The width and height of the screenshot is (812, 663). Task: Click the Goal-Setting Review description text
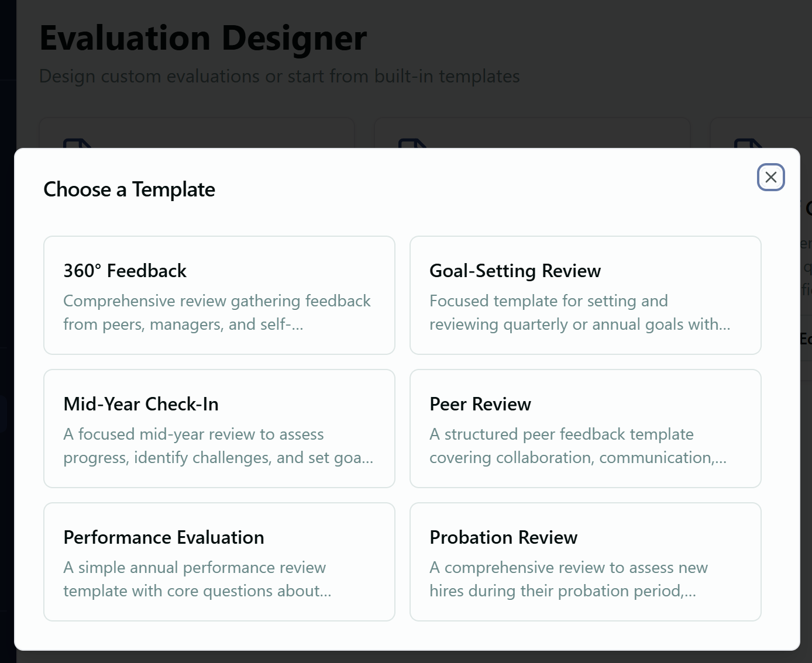coord(579,312)
